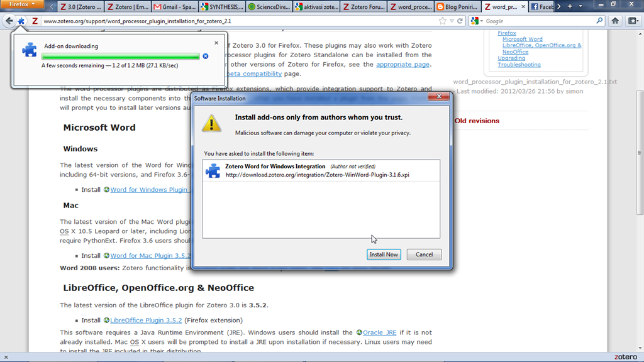The height and width of the screenshot is (362, 644).
Task: Open the Firefox application menu
Action: 22,4
